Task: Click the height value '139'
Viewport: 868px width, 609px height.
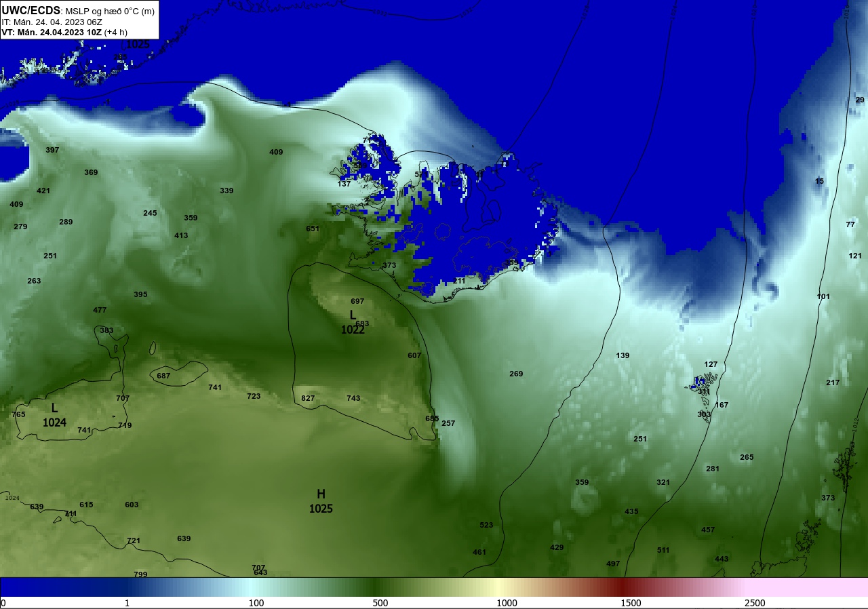Action: [x=623, y=355]
